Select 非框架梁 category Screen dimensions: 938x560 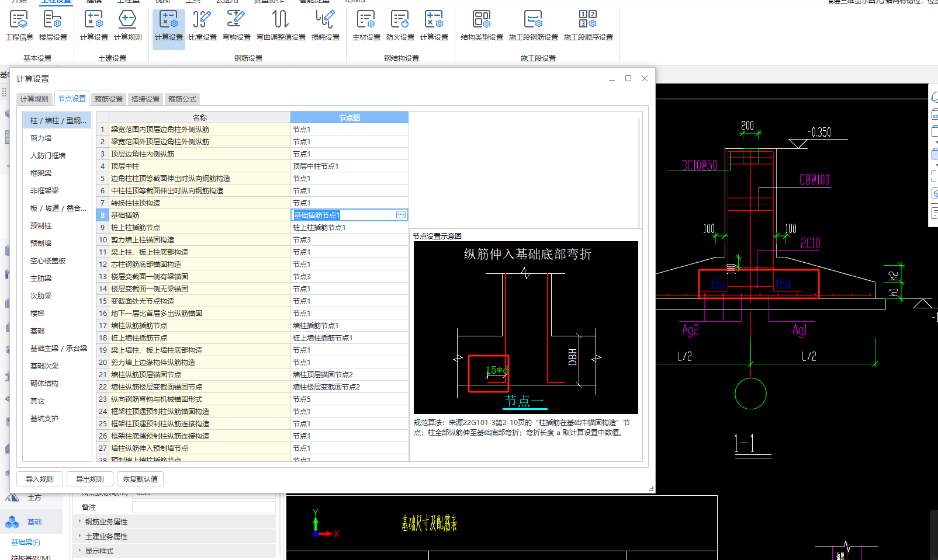point(57,190)
